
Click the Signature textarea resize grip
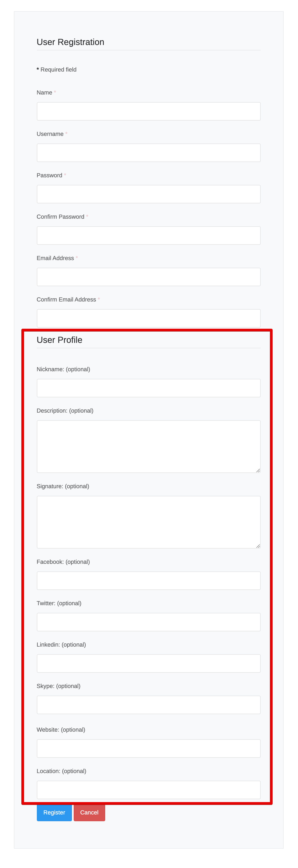pos(258,546)
